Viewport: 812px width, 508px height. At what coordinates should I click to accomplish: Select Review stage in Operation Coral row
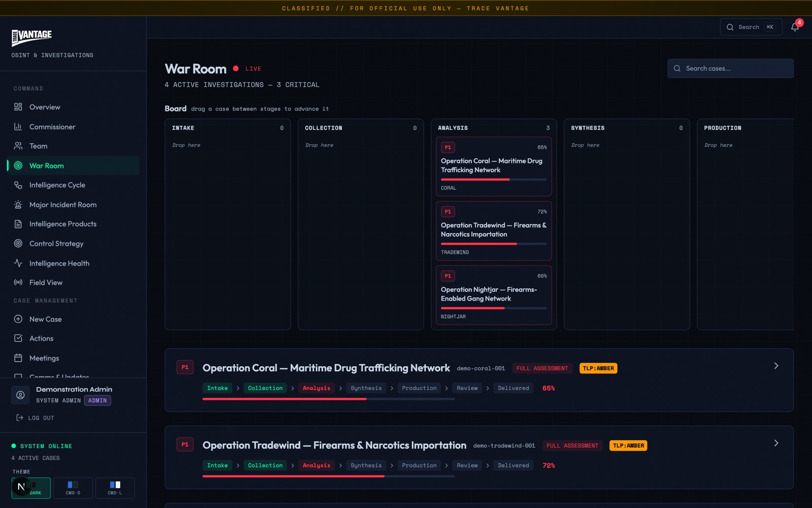[x=467, y=388]
